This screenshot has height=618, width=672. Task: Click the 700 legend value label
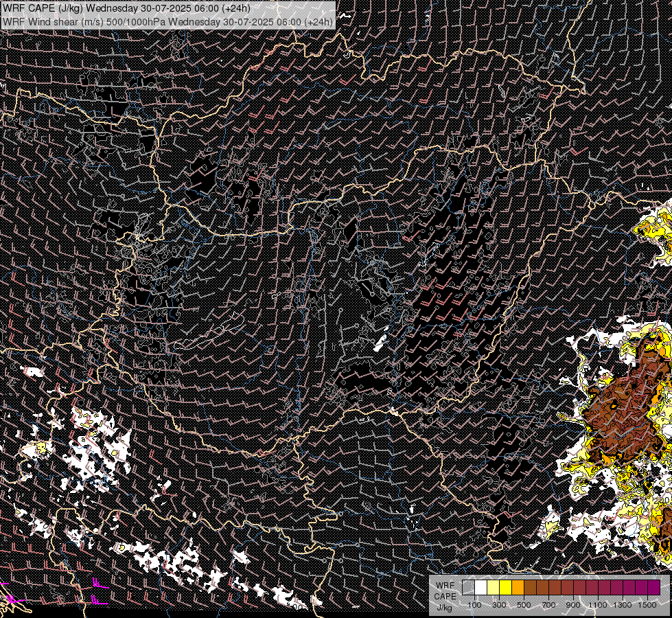click(548, 605)
